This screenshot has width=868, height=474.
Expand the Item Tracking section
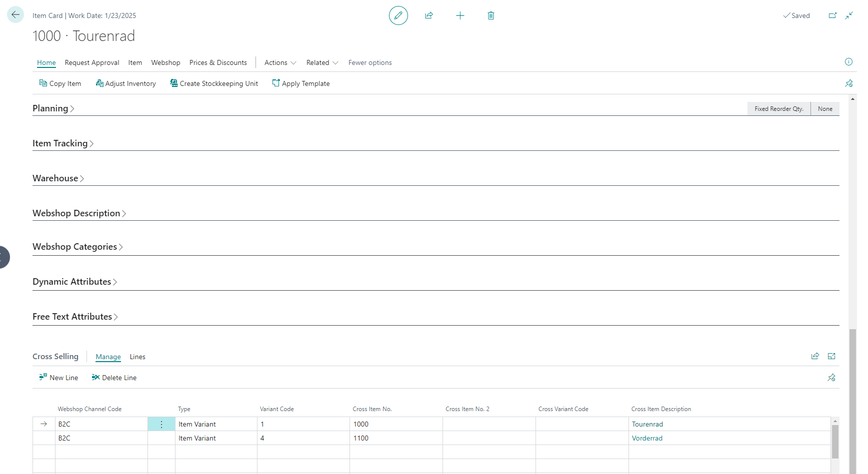[x=63, y=143]
